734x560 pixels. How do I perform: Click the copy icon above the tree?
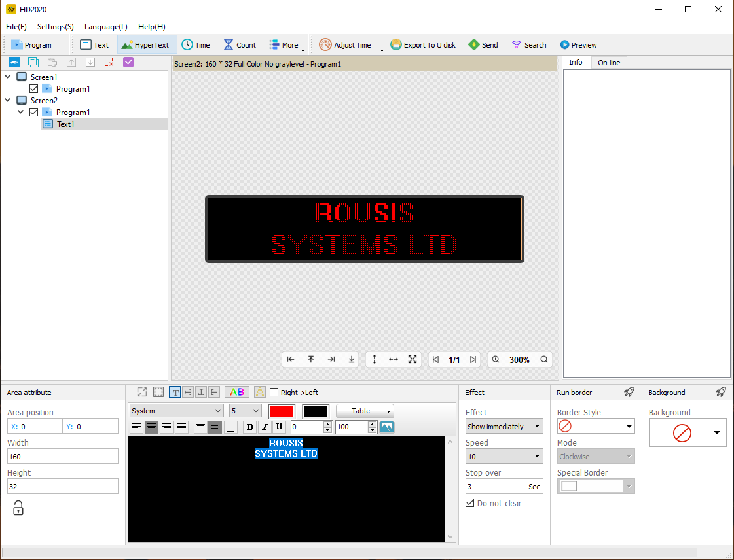[33, 62]
